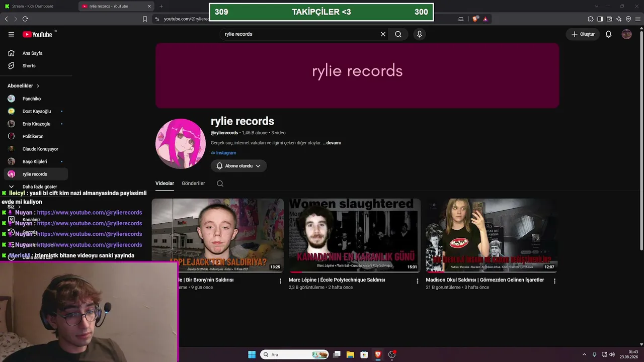Go to YouTube home via the logo
Image resolution: width=644 pixels, height=362 pixels.
point(37,34)
